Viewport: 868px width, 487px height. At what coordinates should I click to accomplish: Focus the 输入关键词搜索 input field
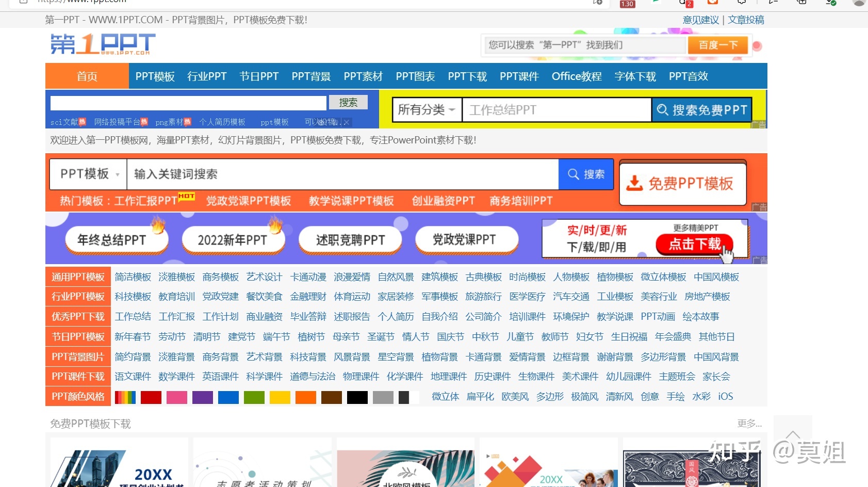tap(343, 174)
